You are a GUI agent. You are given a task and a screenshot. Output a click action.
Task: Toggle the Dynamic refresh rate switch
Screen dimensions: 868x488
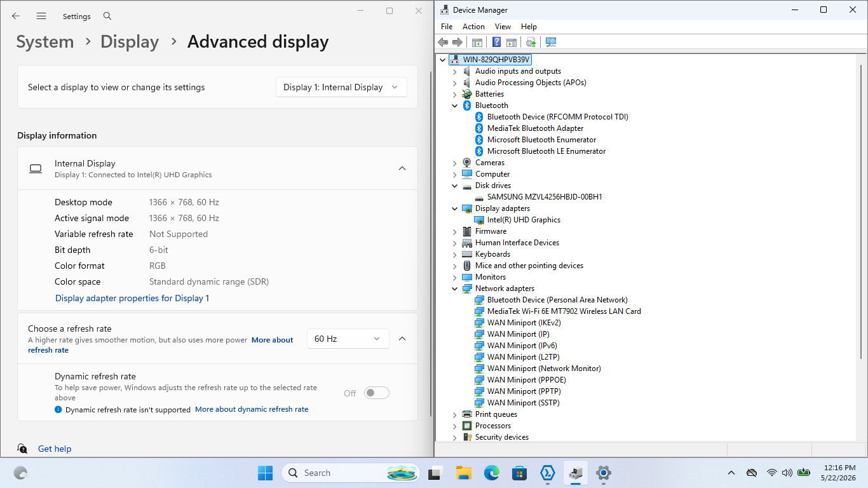coord(376,393)
